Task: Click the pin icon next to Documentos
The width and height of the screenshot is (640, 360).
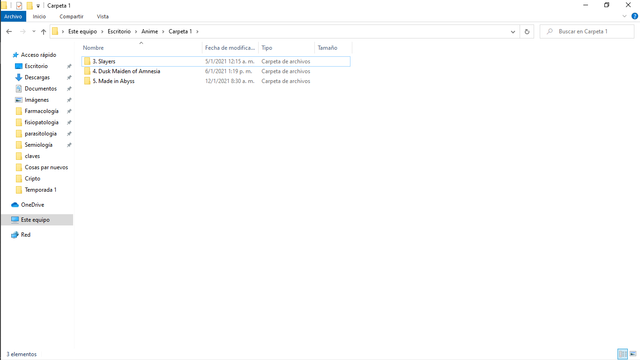Action: (x=69, y=89)
